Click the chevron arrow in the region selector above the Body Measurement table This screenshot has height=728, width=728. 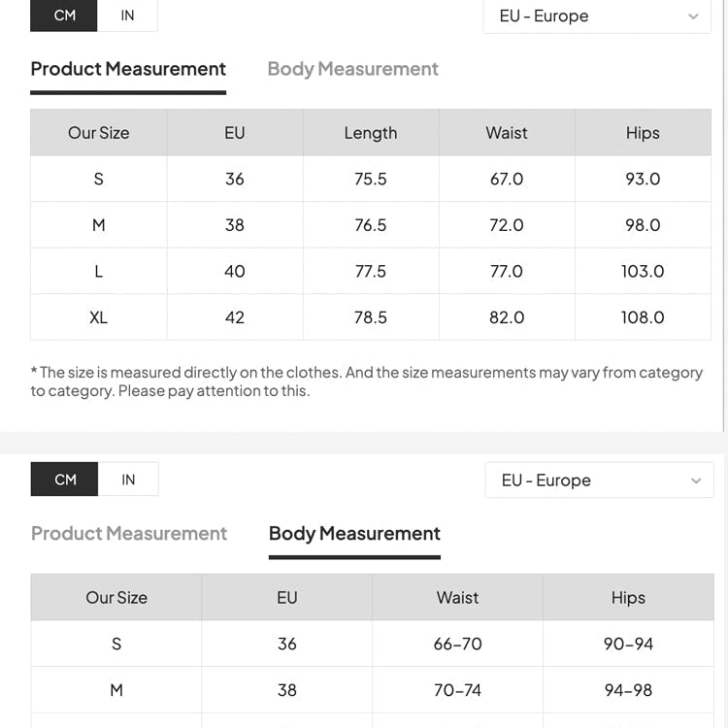tap(695, 480)
